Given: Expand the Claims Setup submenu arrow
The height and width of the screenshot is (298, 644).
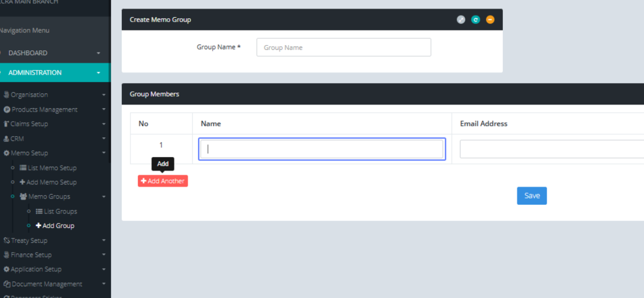Looking at the screenshot, I should click(x=104, y=124).
